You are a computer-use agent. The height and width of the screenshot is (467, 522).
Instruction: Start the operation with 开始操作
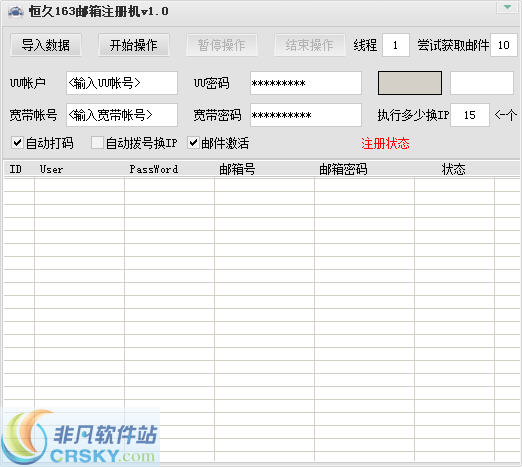pyautogui.click(x=134, y=45)
